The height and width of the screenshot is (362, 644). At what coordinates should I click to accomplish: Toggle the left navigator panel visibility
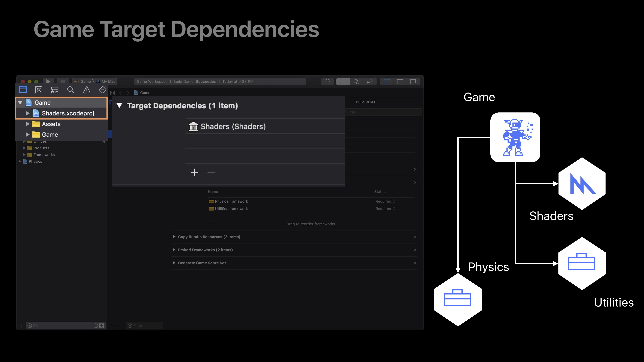point(387,81)
